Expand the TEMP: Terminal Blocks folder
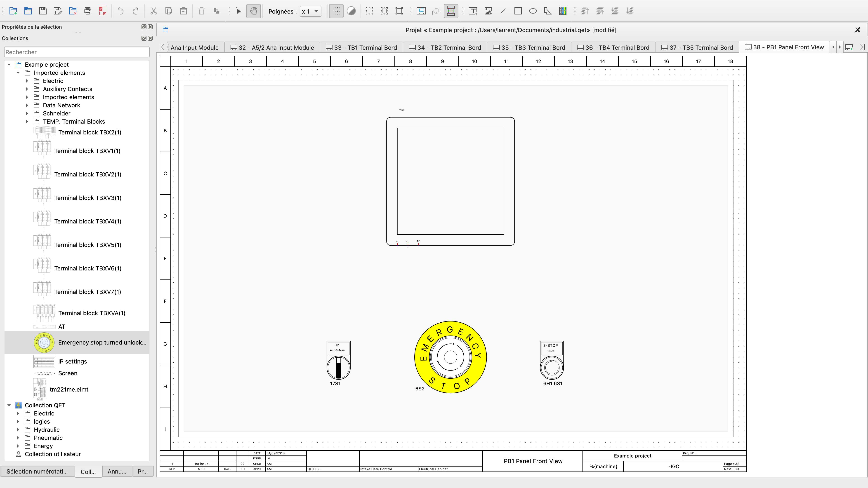This screenshot has height=488, width=868. click(27, 122)
